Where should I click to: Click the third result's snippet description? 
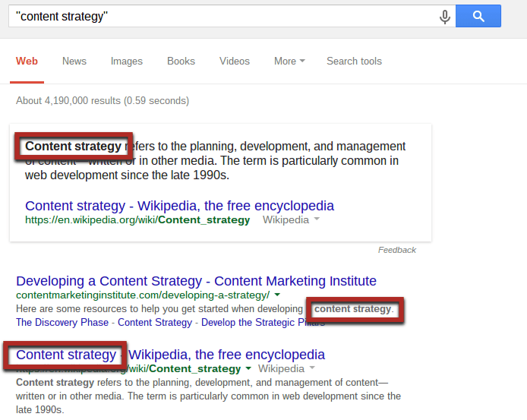tap(208, 396)
